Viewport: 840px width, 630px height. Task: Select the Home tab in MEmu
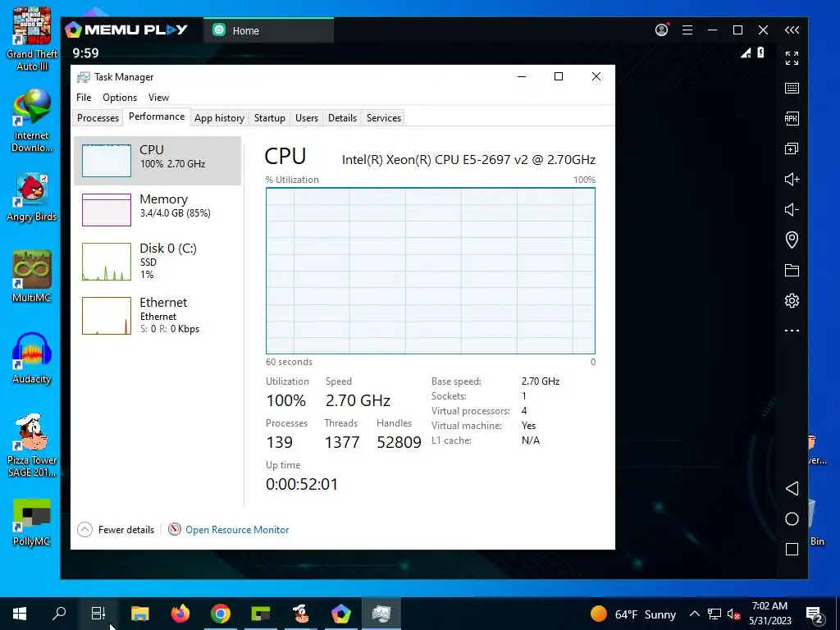pyautogui.click(x=268, y=30)
